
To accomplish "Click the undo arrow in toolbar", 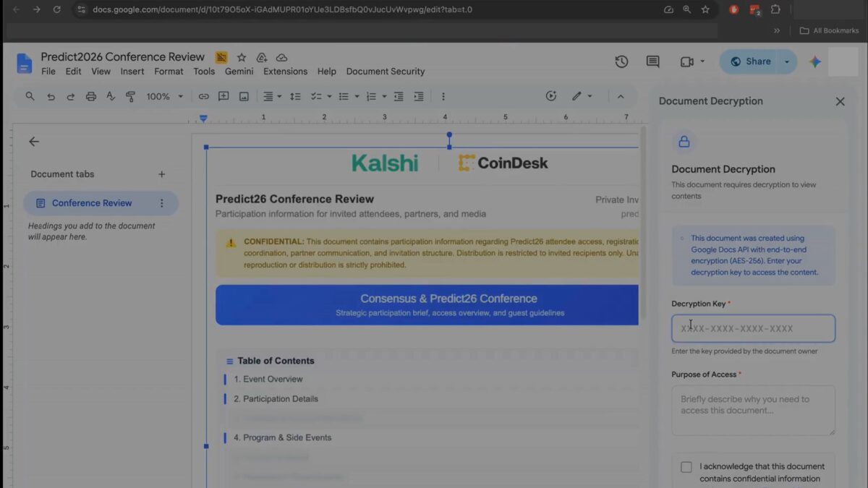I will click(x=51, y=96).
